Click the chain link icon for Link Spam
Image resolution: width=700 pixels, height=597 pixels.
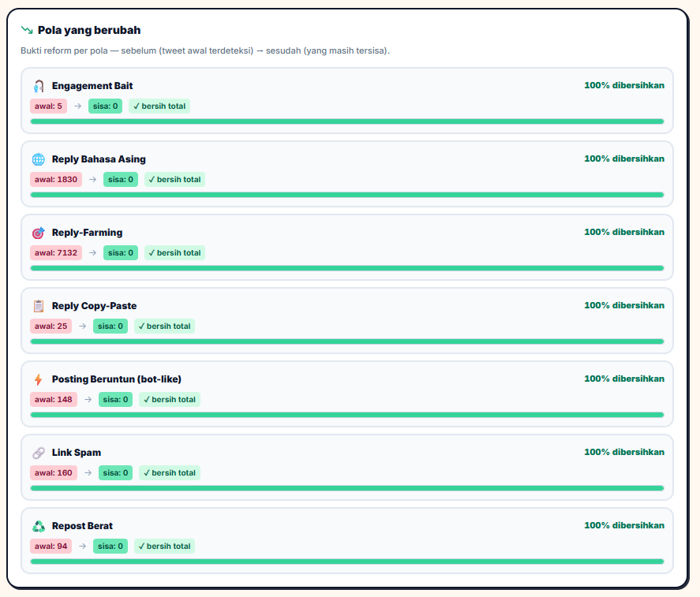39,453
